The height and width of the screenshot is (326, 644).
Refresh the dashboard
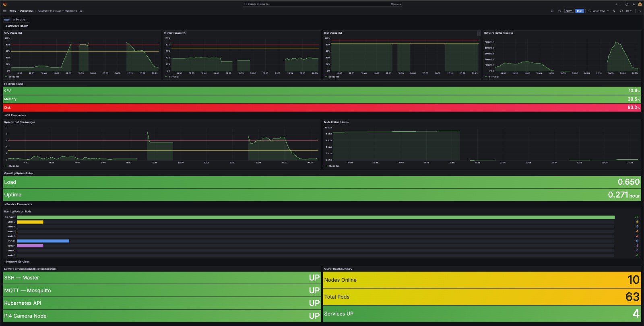coord(621,11)
